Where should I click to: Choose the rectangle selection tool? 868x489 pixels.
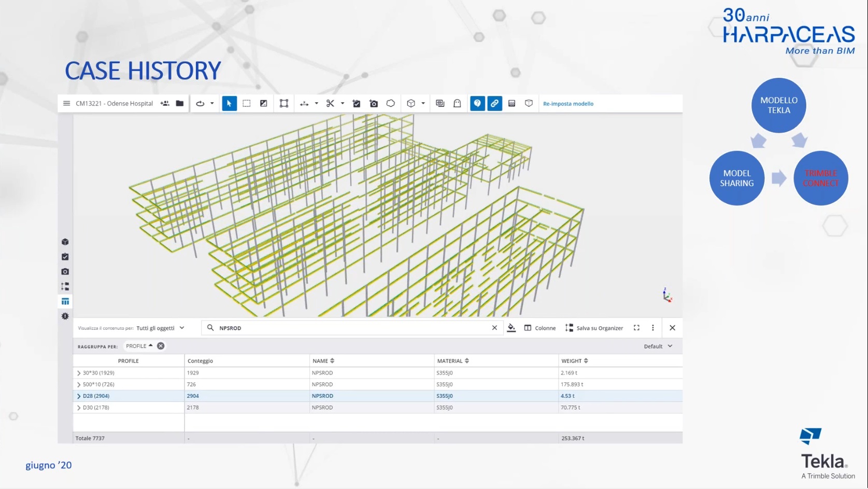coord(247,103)
